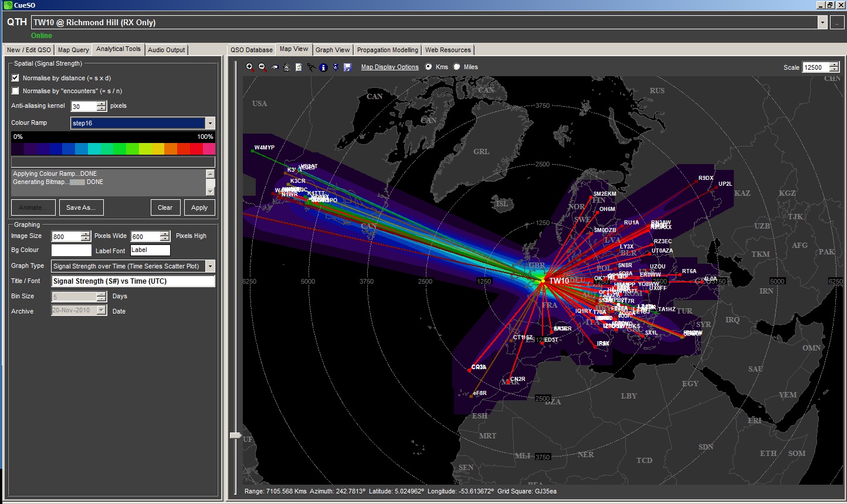Click the Bg Colour swatch
This screenshot has height=504, width=847.
[71, 250]
